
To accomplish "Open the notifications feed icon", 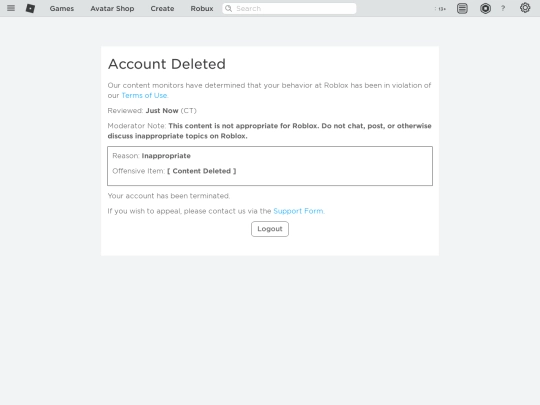I will coord(462,8).
